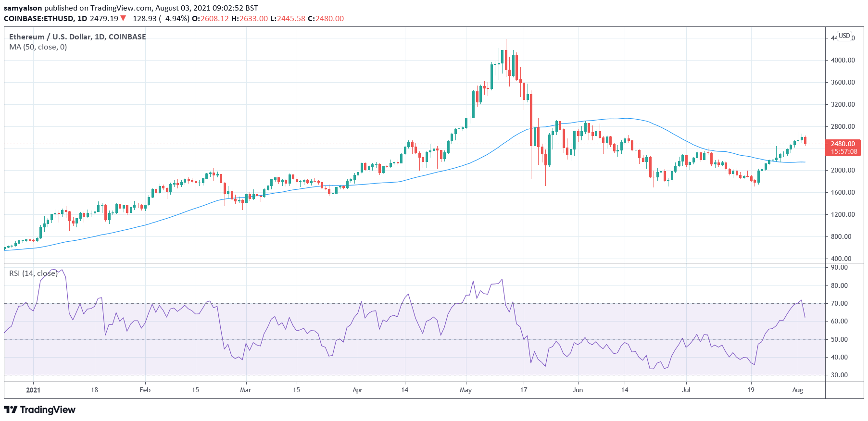Select the current price label 2480.00
Viewport: 868px width, 421px height.
(843, 144)
